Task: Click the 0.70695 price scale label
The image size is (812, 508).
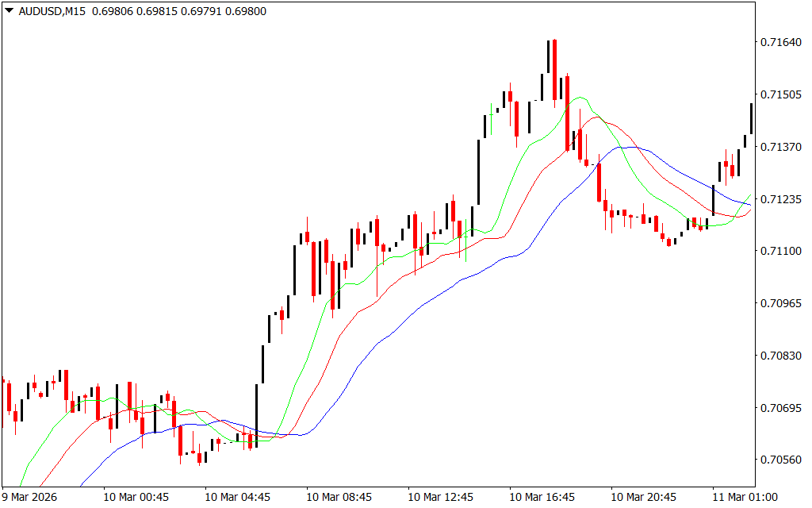Action: pos(780,408)
